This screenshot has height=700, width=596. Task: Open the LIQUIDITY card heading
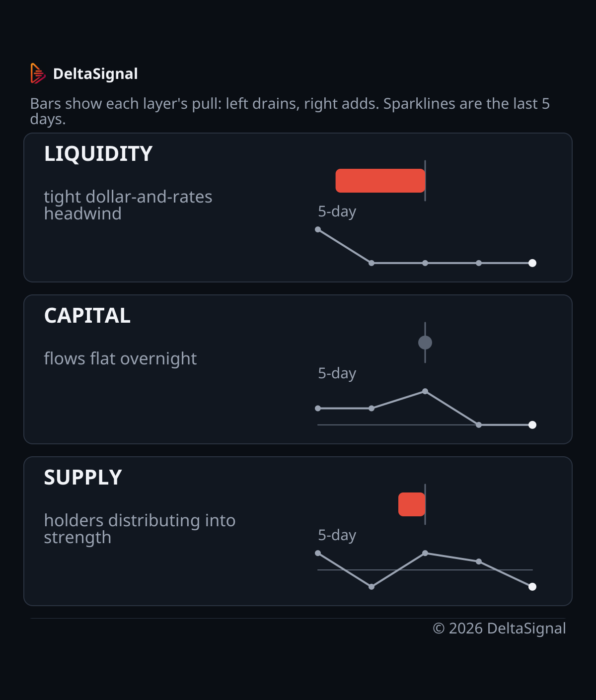(x=98, y=154)
